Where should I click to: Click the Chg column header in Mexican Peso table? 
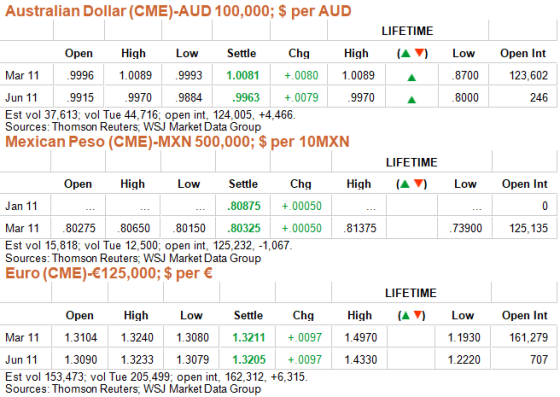point(301,184)
